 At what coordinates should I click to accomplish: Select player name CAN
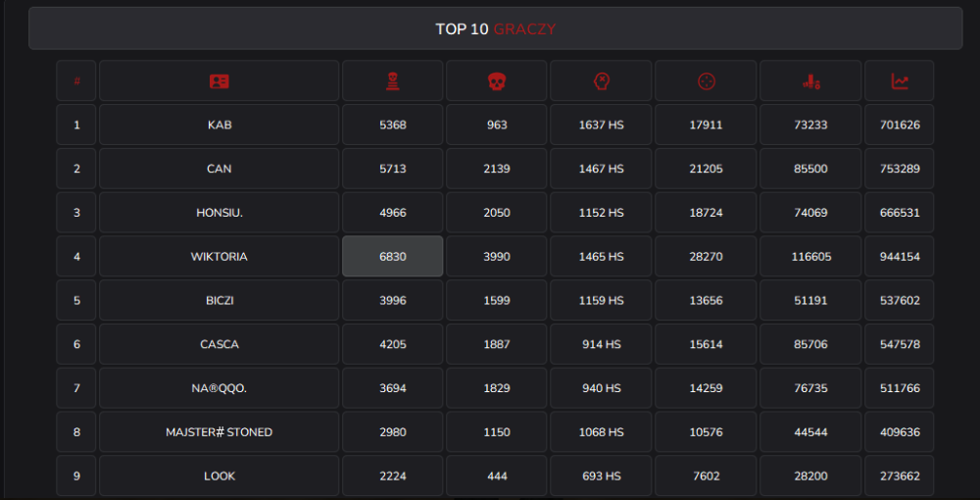click(220, 169)
